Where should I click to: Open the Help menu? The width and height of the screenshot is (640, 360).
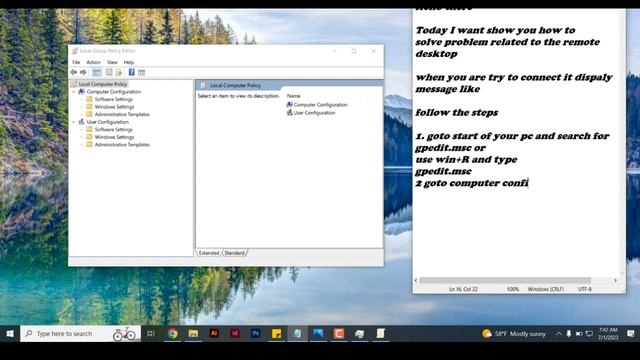pyautogui.click(x=129, y=62)
